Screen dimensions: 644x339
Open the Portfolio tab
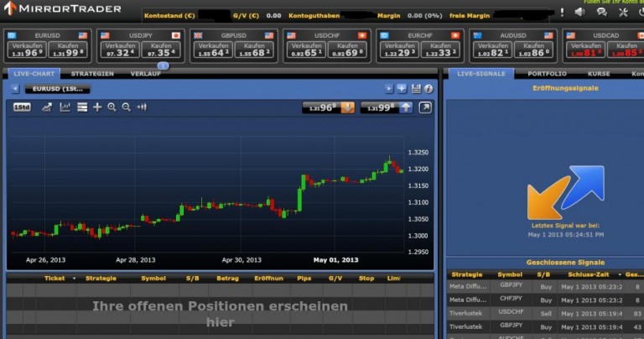[x=547, y=74]
